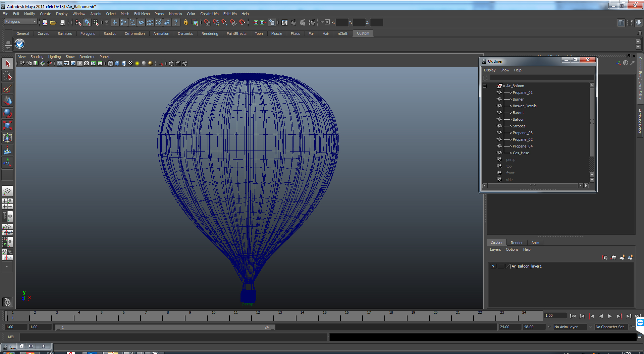Click move layer down icon in Layer Editor

pyautogui.click(x=613, y=257)
